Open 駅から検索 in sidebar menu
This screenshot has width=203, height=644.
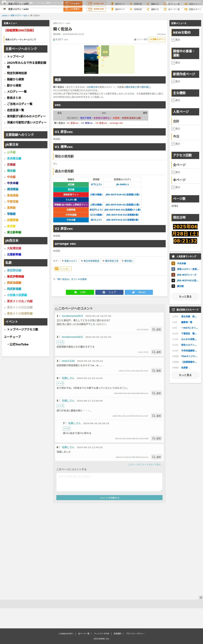pyautogui.click(x=14, y=85)
